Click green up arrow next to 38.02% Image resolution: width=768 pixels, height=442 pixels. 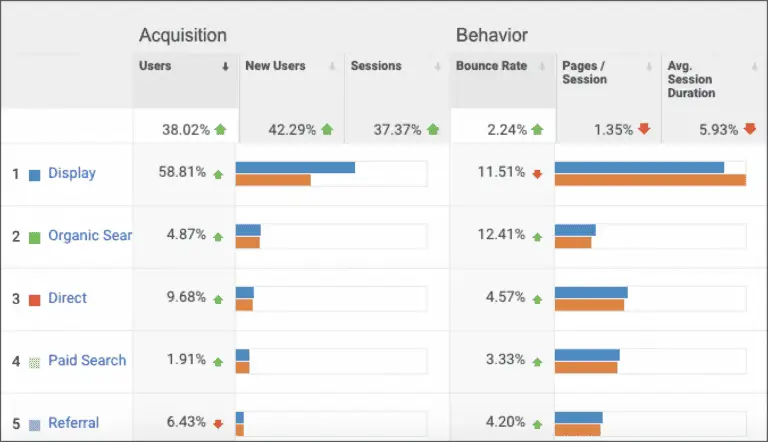220,129
